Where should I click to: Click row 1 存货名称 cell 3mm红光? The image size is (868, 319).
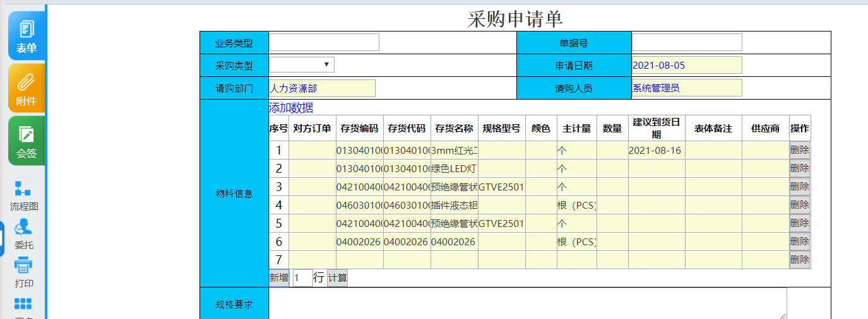[x=455, y=150]
